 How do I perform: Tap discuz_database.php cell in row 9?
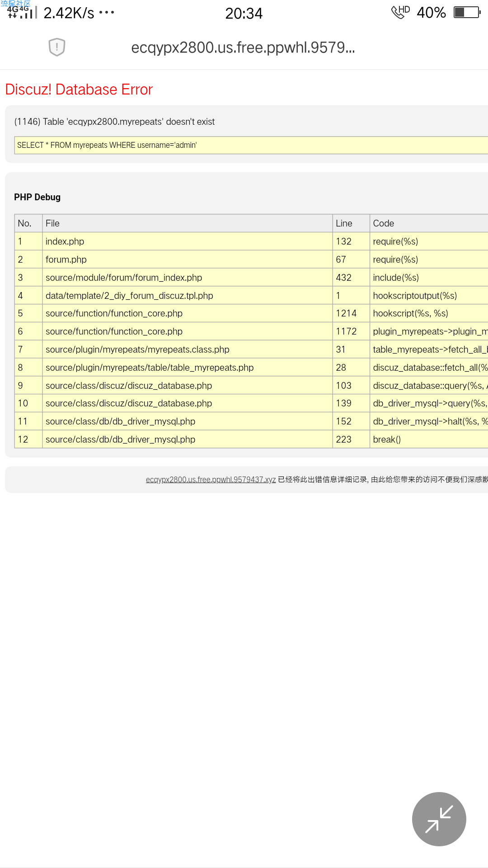pos(188,386)
